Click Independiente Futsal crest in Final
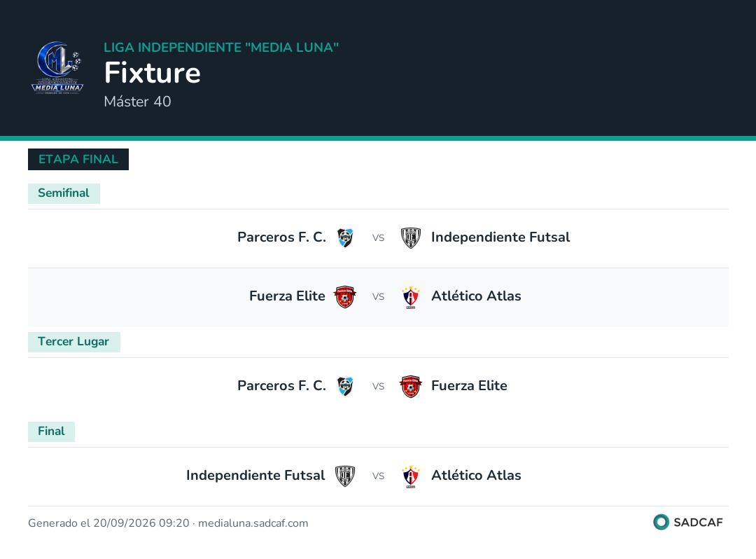Image resolution: width=756 pixels, height=559 pixels. (x=345, y=476)
